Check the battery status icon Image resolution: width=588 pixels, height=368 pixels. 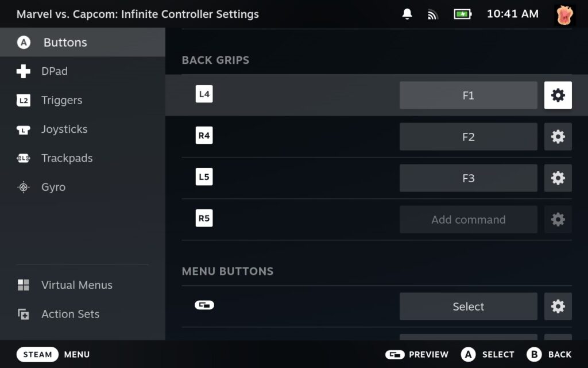[462, 14]
